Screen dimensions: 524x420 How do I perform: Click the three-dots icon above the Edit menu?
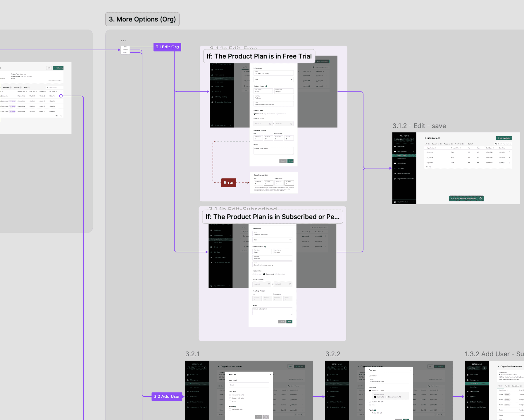(123, 41)
